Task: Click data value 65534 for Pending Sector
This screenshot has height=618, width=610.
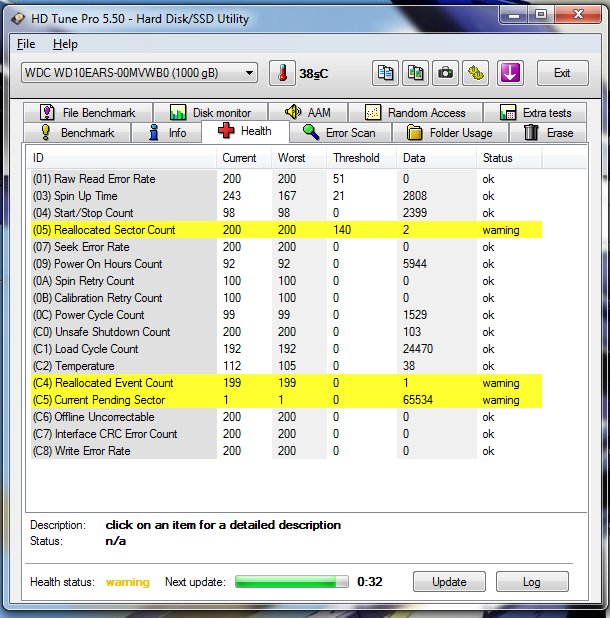Action: pyautogui.click(x=418, y=400)
